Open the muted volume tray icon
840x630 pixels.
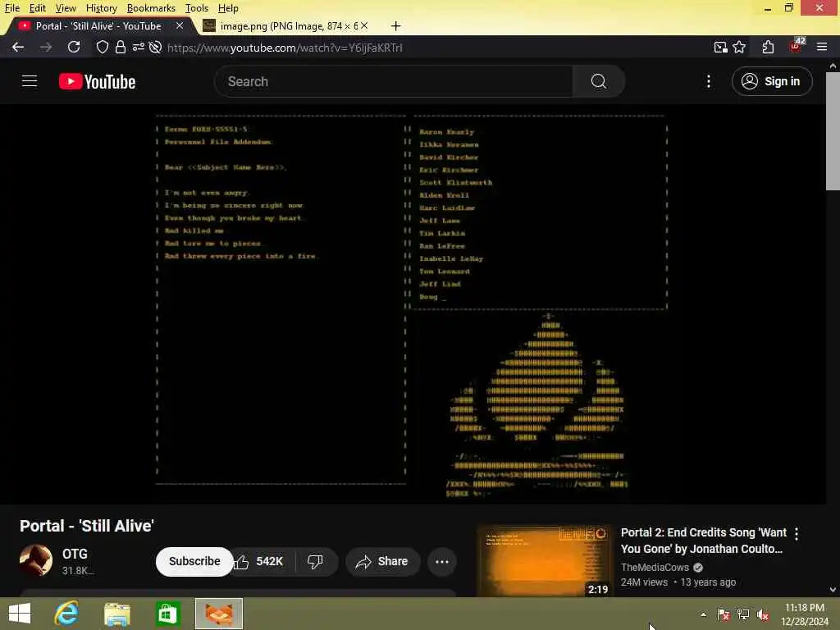[762, 614]
